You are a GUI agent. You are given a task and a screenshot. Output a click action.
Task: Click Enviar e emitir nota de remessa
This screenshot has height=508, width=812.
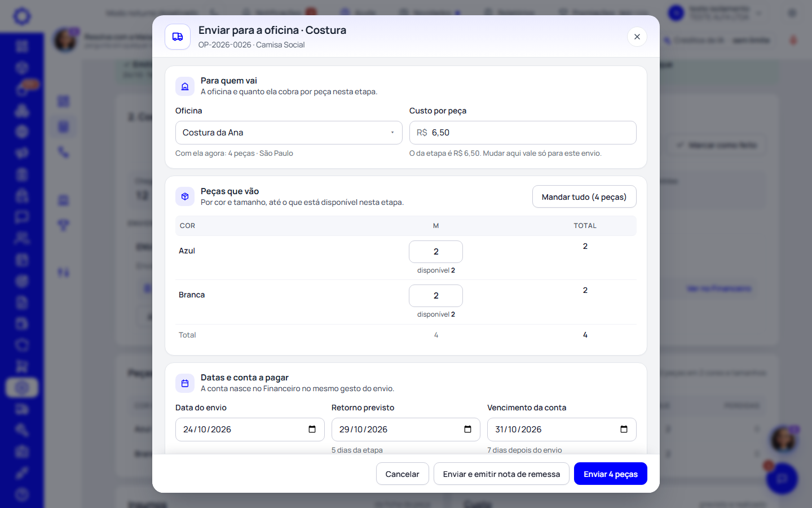501,474
